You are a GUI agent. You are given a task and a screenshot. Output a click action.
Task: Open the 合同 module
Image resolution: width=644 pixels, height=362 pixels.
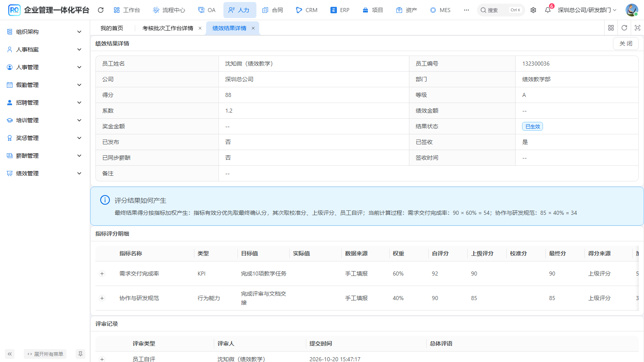[272, 10]
